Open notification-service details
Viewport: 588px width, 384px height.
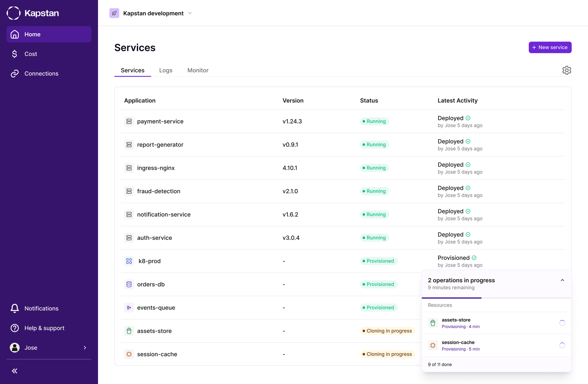click(x=164, y=214)
